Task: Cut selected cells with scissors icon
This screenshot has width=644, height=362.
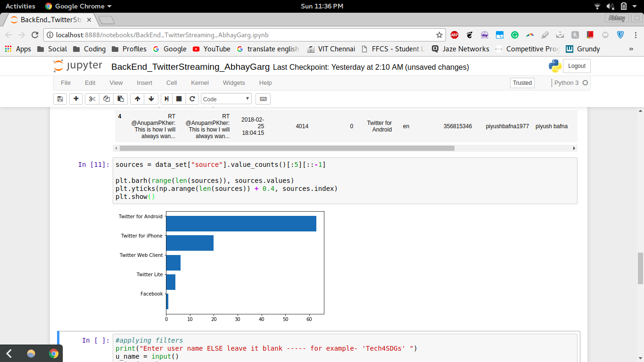Action: [x=92, y=99]
